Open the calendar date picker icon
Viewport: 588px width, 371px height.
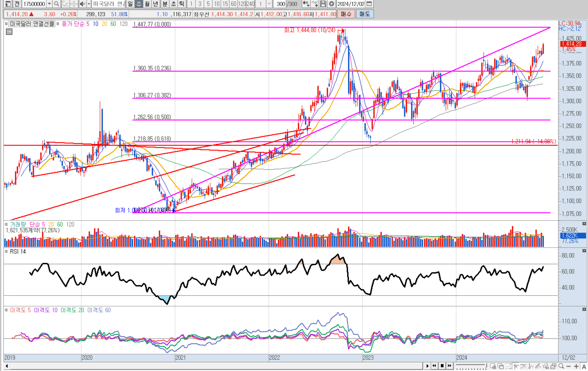369,4
